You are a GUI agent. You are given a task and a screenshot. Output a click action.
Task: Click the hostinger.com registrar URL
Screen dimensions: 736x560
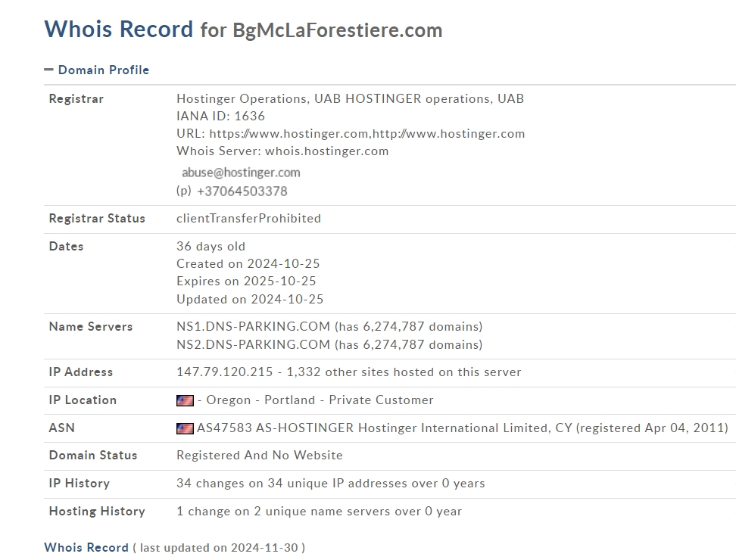coord(367,134)
